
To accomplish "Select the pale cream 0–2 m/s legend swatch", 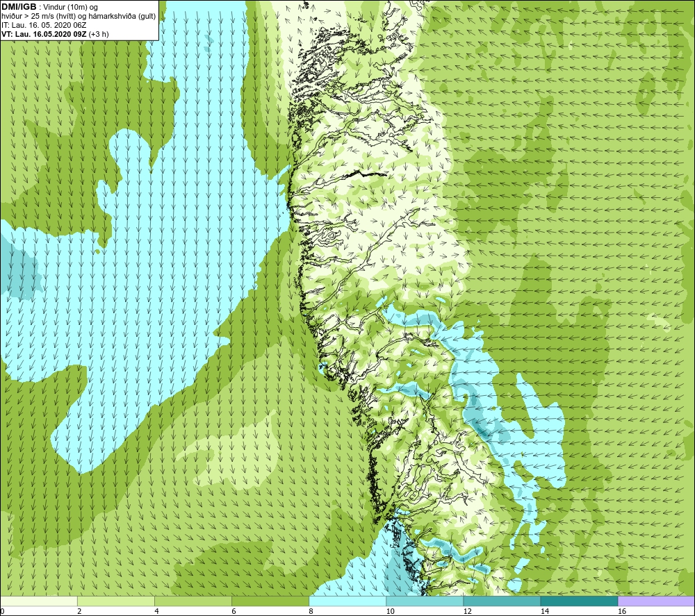I will (38, 601).
